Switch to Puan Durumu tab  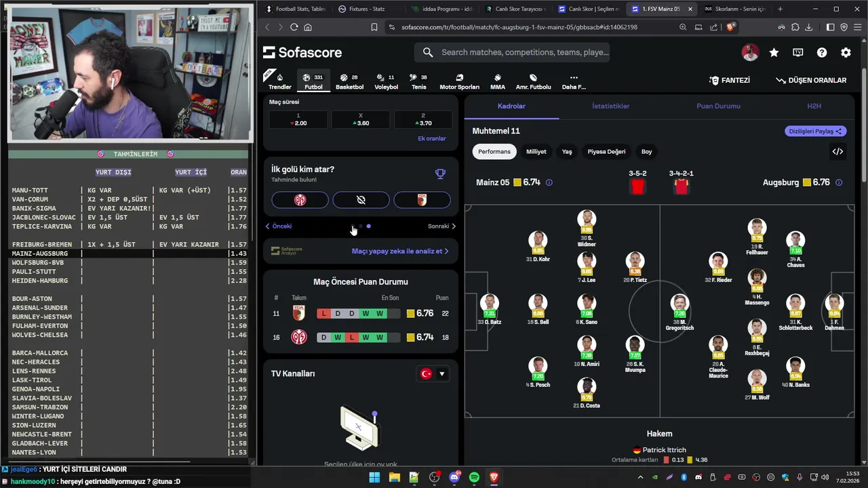click(x=718, y=106)
